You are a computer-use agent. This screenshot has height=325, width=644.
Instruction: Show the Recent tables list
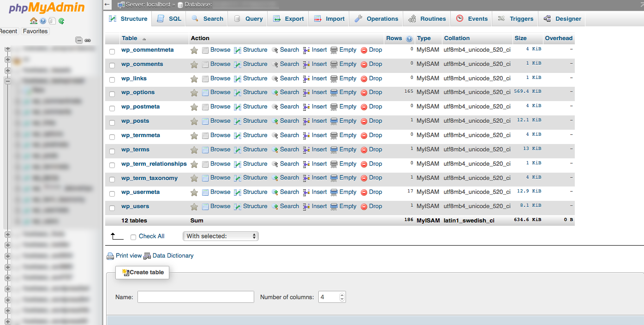(8, 31)
